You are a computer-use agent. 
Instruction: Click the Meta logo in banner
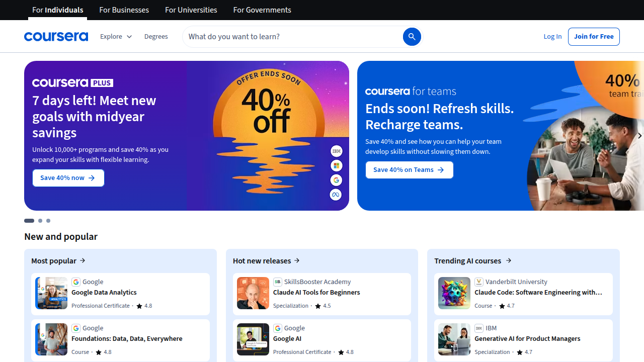[336, 195]
